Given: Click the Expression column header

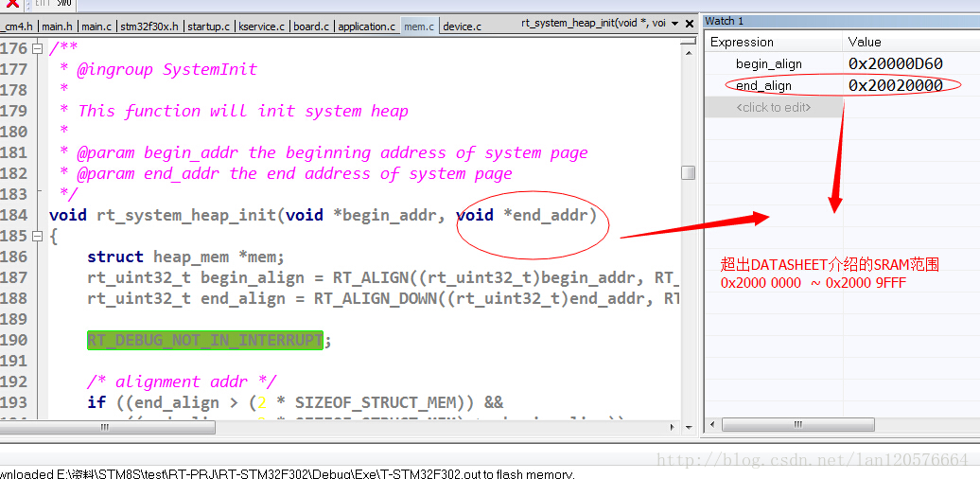Looking at the screenshot, I should pos(742,42).
